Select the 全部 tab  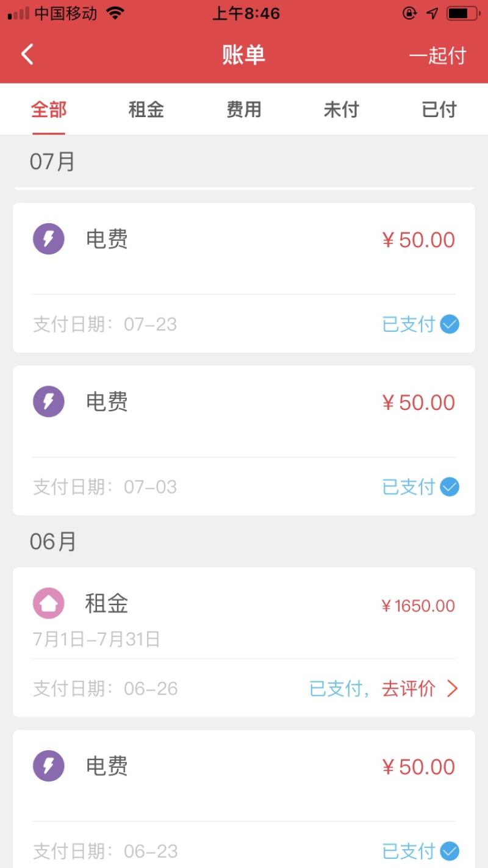(x=49, y=110)
